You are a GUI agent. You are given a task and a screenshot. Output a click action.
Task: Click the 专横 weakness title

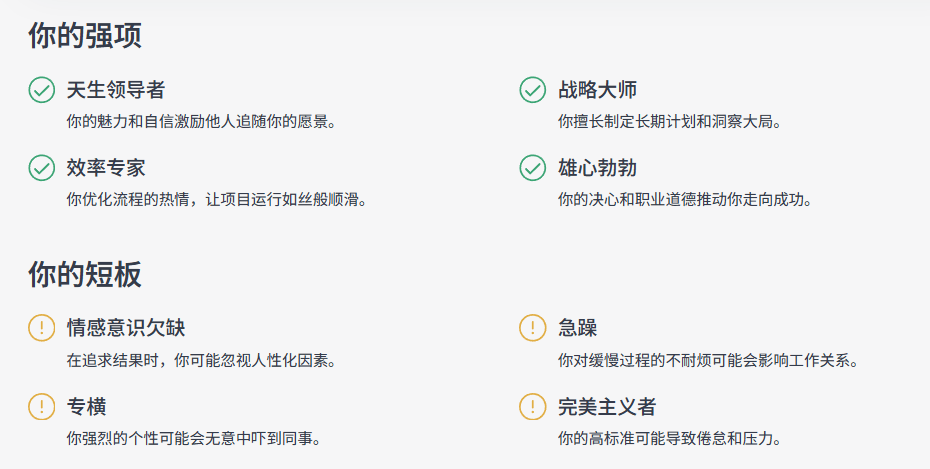[87, 407]
